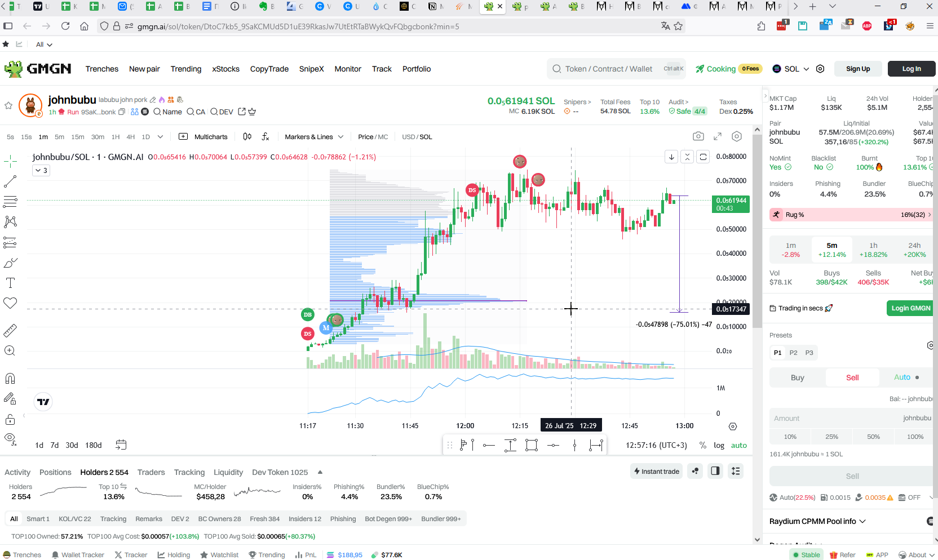Toggle magnet mode for drawings
The image size is (938, 560).
tap(10, 378)
